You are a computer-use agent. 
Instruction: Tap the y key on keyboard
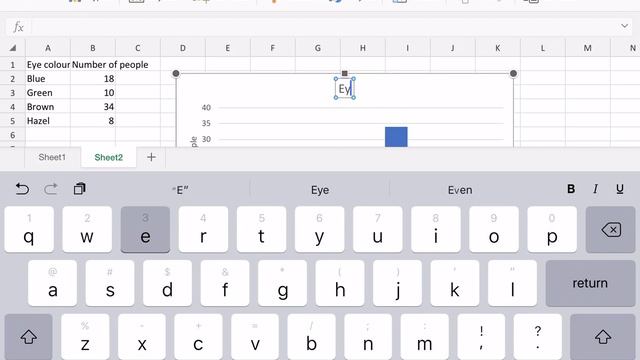320,229
